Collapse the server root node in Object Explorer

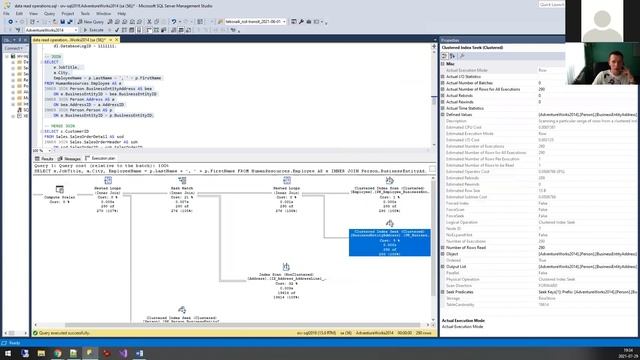point(7,56)
